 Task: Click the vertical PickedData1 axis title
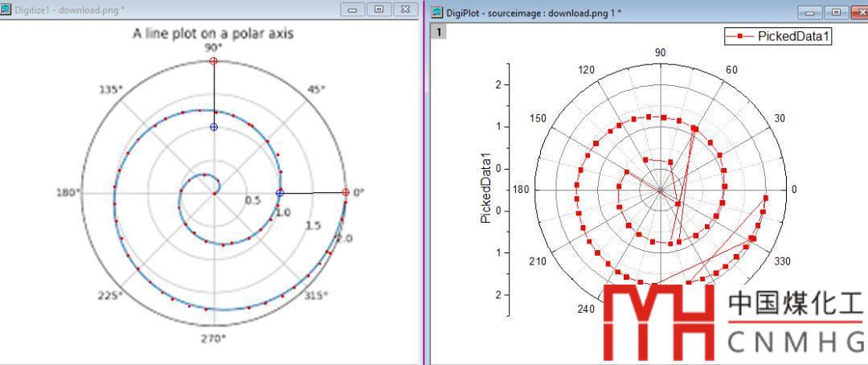485,188
